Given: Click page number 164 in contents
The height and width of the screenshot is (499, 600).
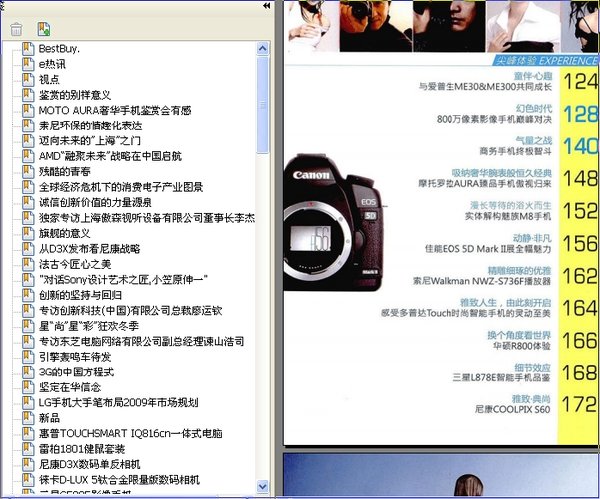Looking at the screenshot, I should click(580, 308).
